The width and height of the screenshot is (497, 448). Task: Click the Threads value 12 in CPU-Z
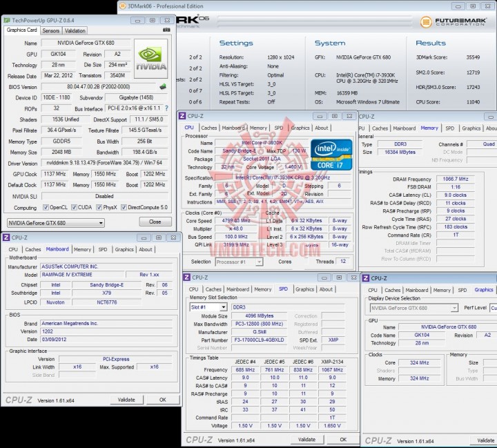(x=343, y=261)
